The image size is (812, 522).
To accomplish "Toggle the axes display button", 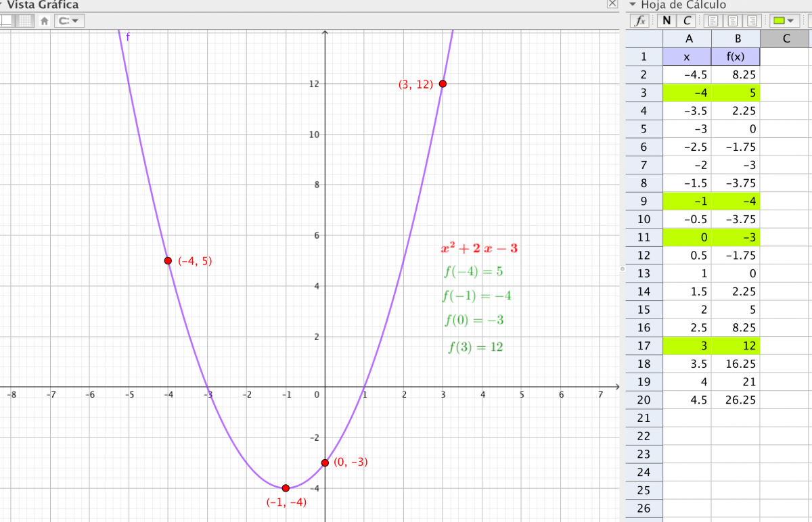I will [7, 20].
